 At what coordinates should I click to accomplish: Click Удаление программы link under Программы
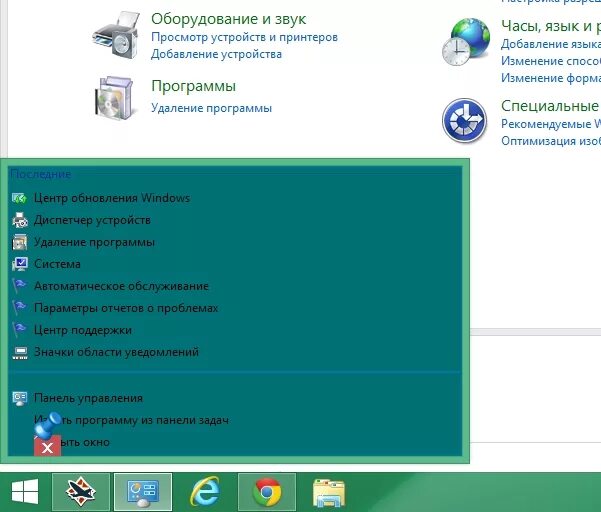(211, 108)
